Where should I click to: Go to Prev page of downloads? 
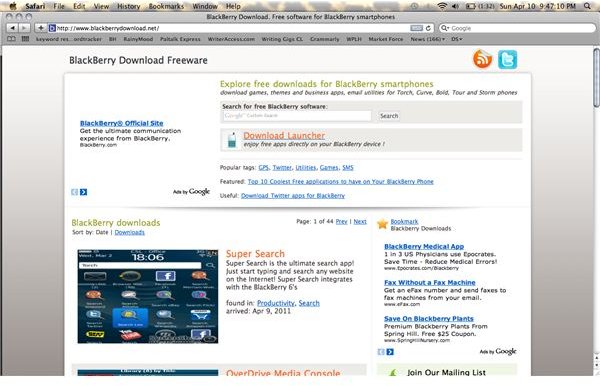pos(341,222)
